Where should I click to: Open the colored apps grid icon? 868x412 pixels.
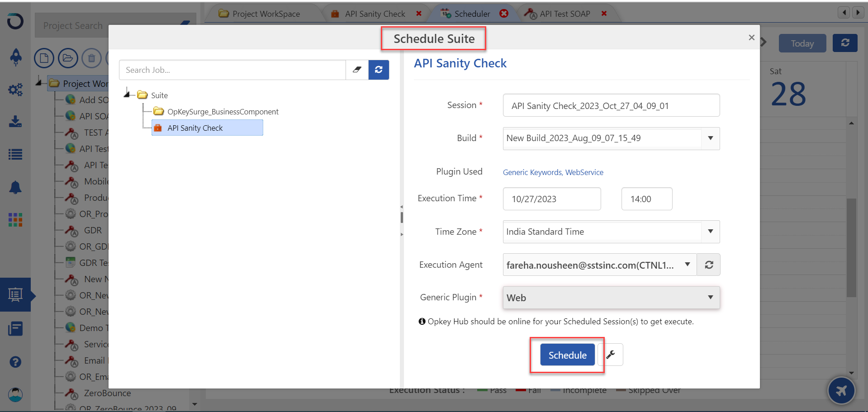click(x=15, y=220)
